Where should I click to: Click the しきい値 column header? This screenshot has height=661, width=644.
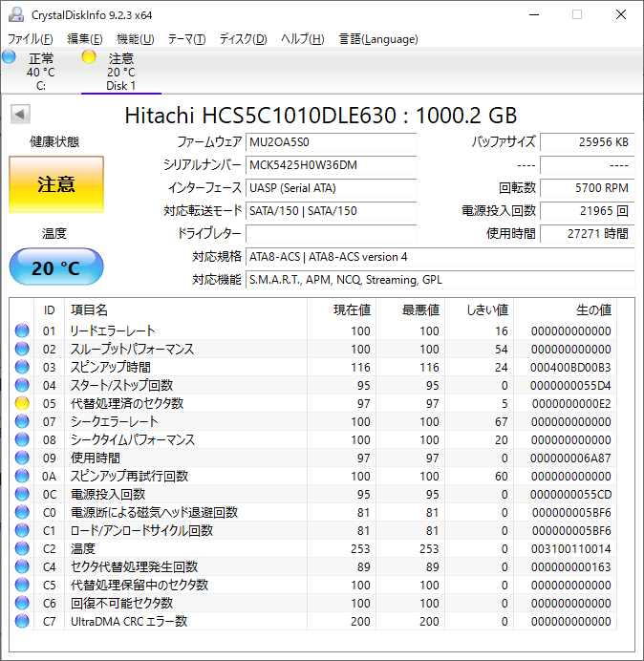pyautogui.click(x=479, y=309)
